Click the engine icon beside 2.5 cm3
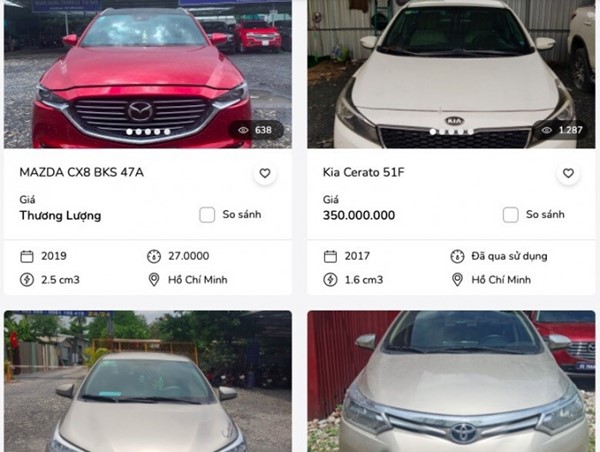 pos(27,280)
